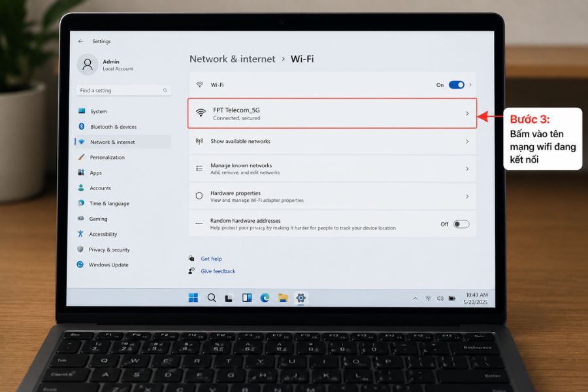Viewport: 588px width, 392px height.
Task: Click the Apps grid icon in sidebar
Action: point(81,172)
